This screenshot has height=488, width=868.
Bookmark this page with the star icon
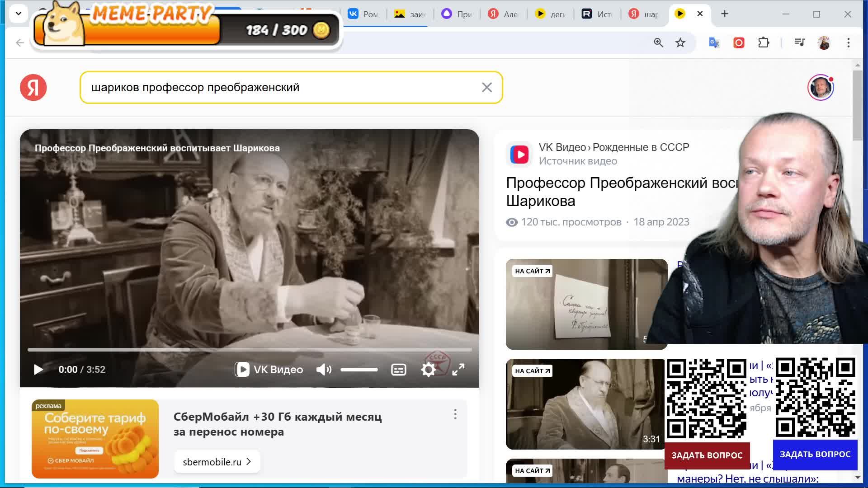pos(680,42)
